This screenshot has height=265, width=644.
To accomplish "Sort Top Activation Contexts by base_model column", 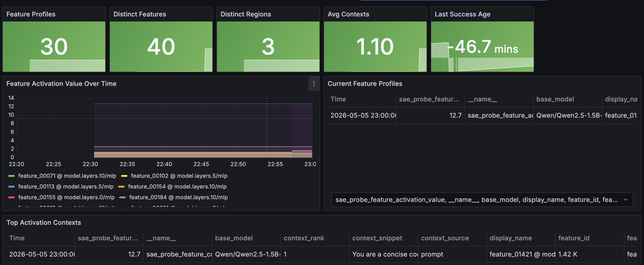I will pyautogui.click(x=234, y=238).
